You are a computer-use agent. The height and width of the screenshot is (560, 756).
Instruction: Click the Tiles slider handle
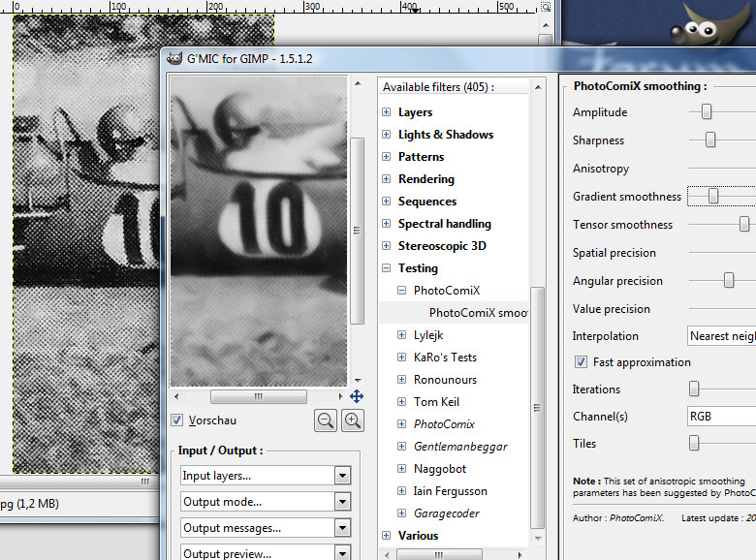[x=694, y=443]
